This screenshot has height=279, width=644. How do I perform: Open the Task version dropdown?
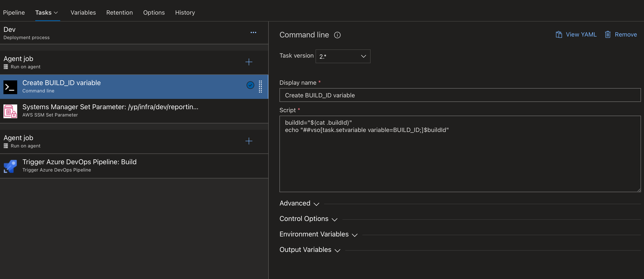pyautogui.click(x=343, y=56)
